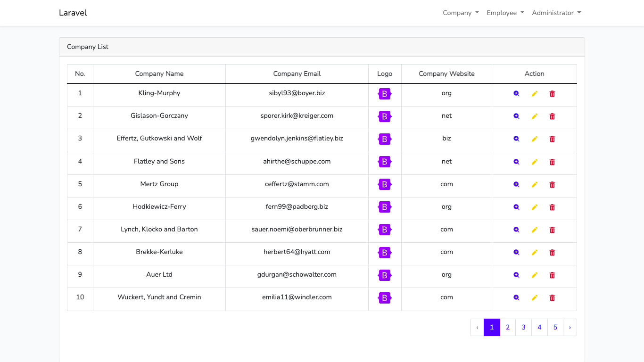Select the gdurgan@schowalter.com email
The height and width of the screenshot is (362, 644).
pyautogui.click(x=297, y=274)
